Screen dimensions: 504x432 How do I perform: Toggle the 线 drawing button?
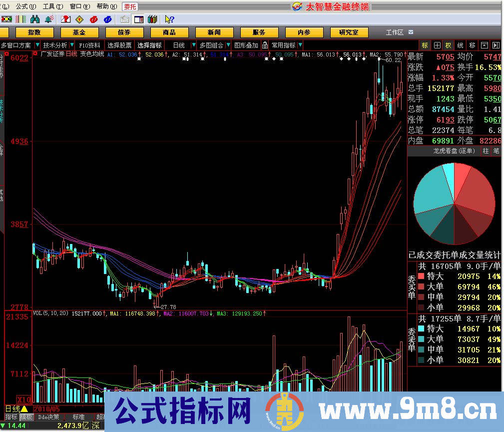pos(460,45)
